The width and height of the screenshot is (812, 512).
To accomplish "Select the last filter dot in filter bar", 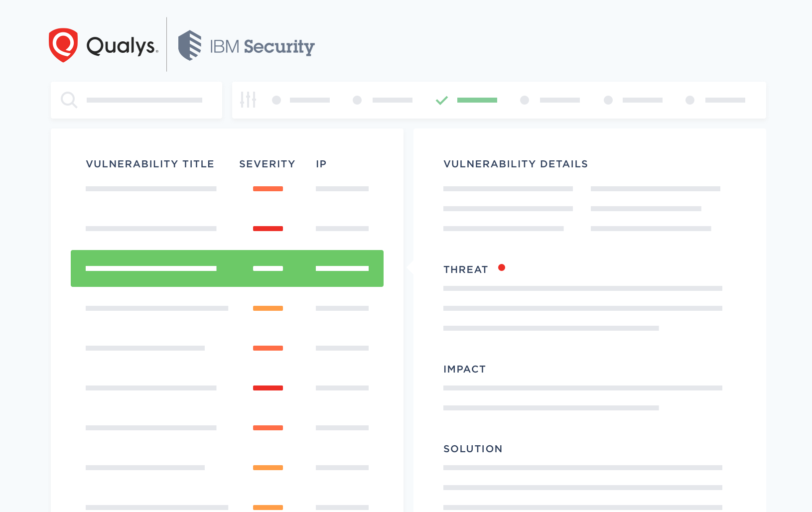I will pos(690,100).
